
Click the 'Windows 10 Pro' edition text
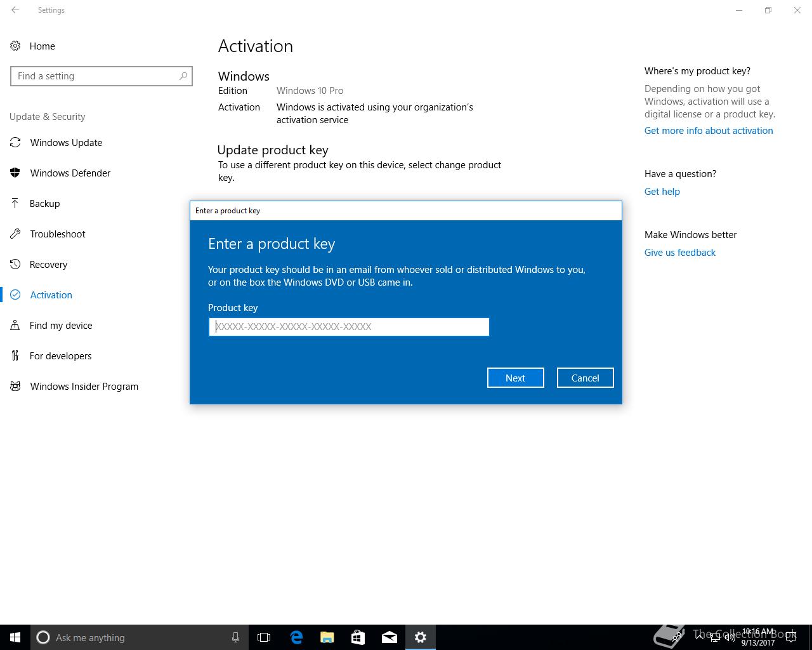click(310, 91)
